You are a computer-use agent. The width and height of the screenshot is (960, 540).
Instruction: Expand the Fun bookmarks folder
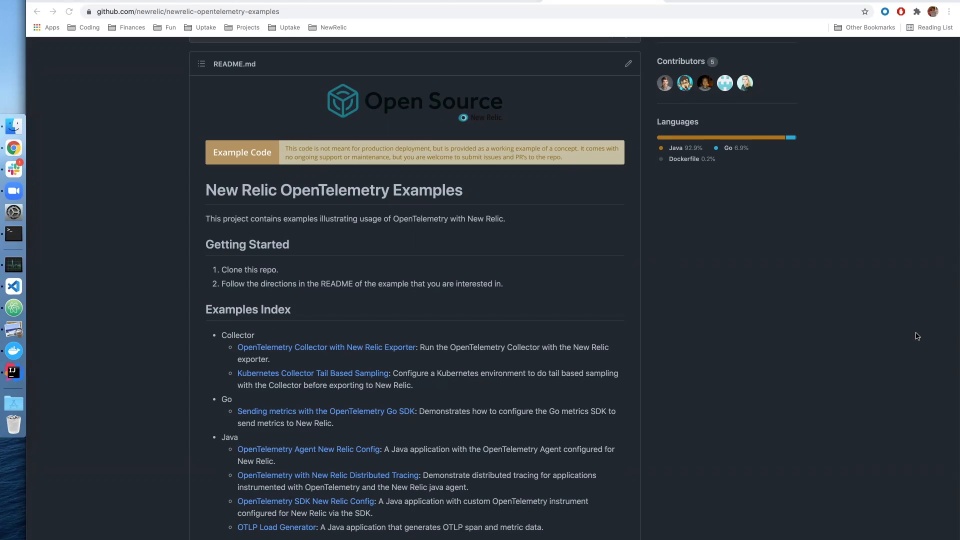tap(164, 28)
